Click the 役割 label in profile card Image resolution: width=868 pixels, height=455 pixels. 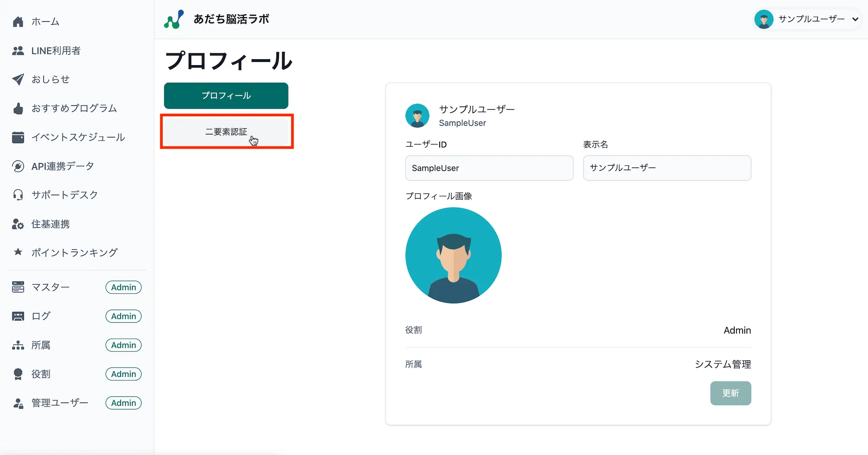tap(414, 330)
